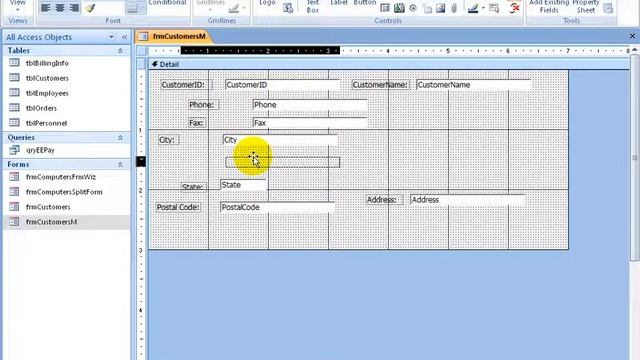Select the Address text box control
This screenshot has width=640, height=360.
point(467,200)
